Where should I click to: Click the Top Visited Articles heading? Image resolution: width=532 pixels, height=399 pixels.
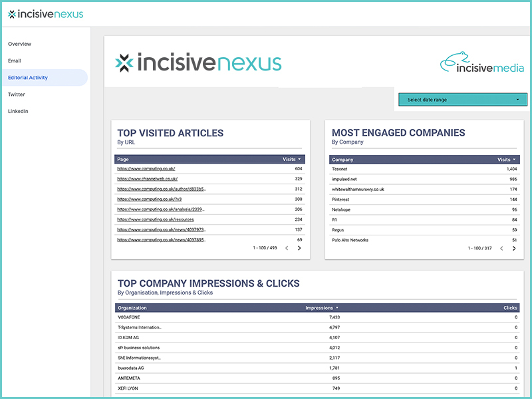170,133
